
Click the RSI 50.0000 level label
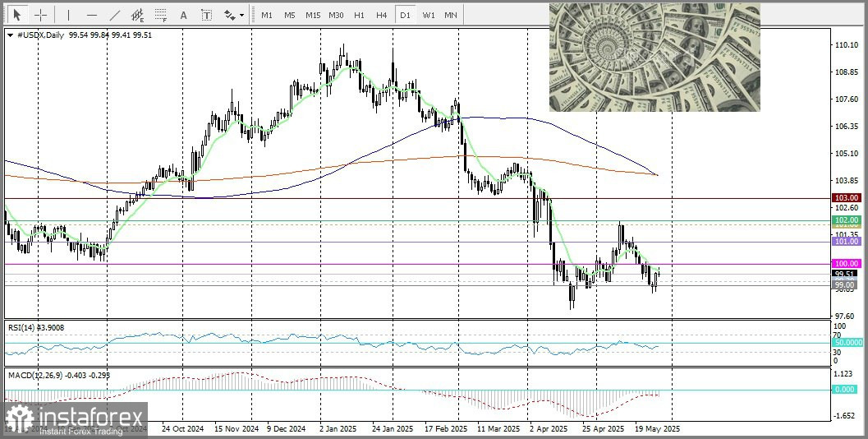(x=847, y=343)
